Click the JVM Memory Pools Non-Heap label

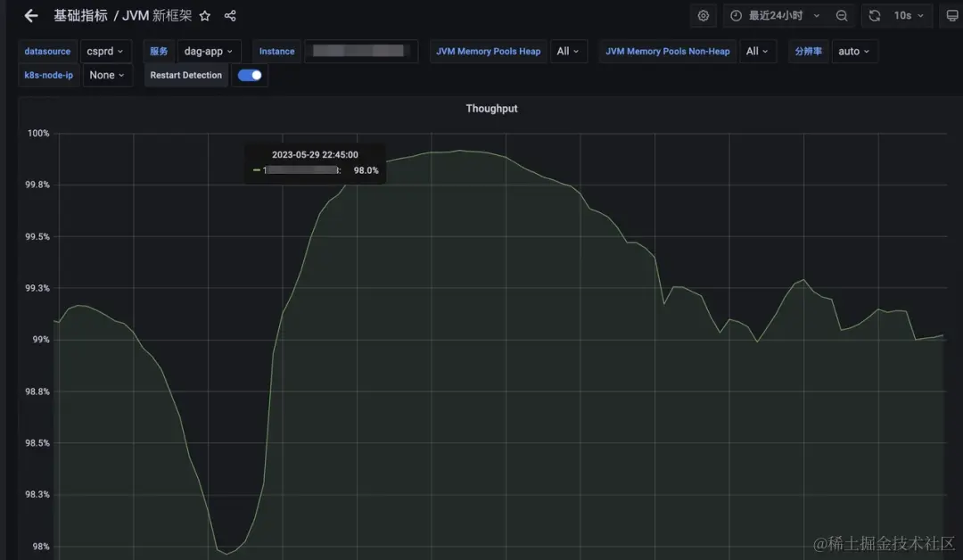click(x=668, y=51)
